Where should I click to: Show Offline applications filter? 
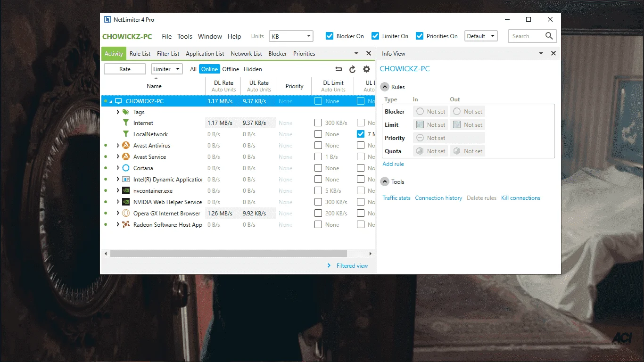point(231,69)
